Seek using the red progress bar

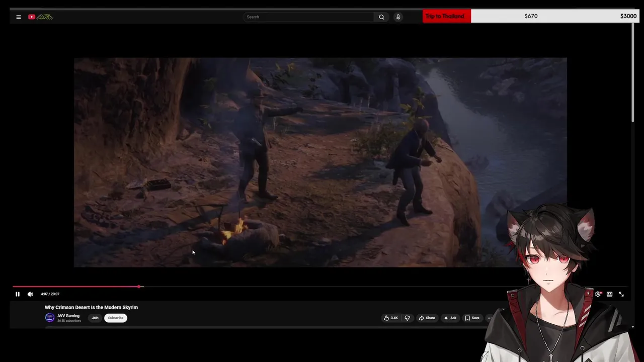pyautogui.click(x=76, y=287)
